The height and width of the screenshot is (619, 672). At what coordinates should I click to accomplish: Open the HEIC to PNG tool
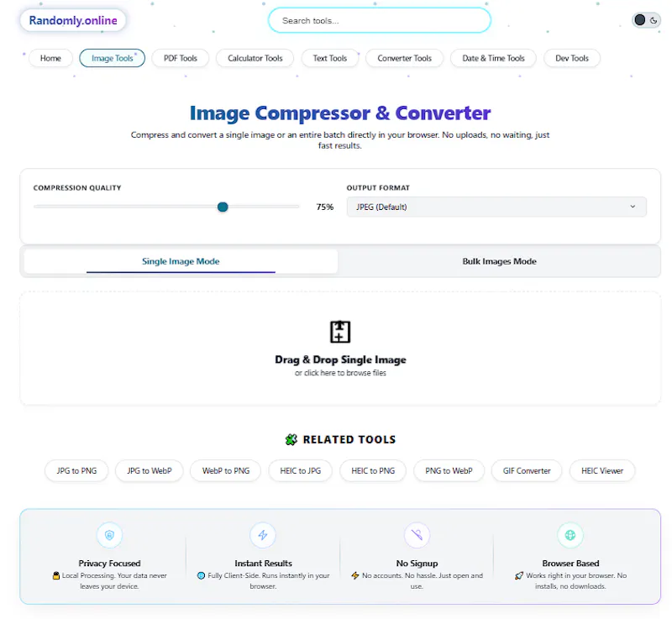[x=373, y=471]
